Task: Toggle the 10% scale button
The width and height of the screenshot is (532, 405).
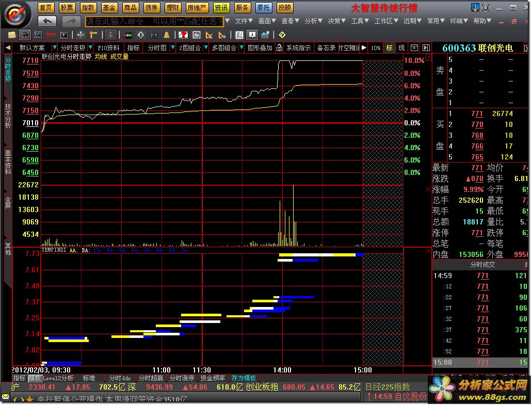Action: pos(376,48)
